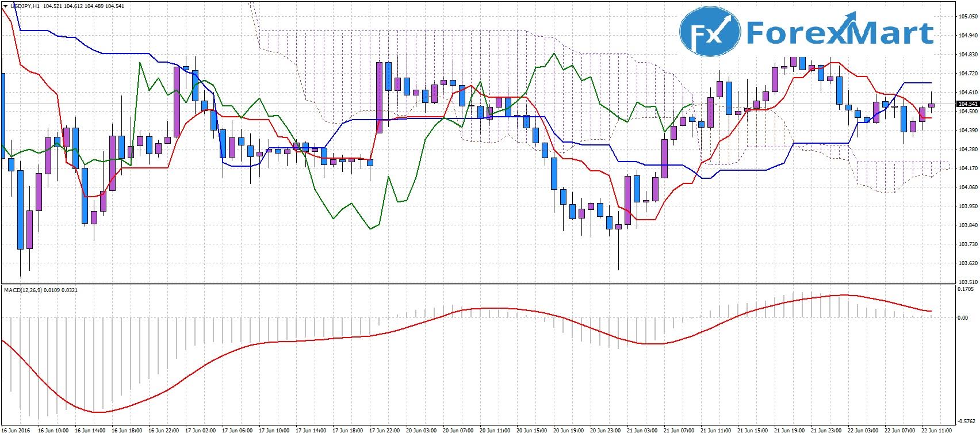Click the 16 Jun 2016 time label
980x437 pixels.
pos(16,430)
